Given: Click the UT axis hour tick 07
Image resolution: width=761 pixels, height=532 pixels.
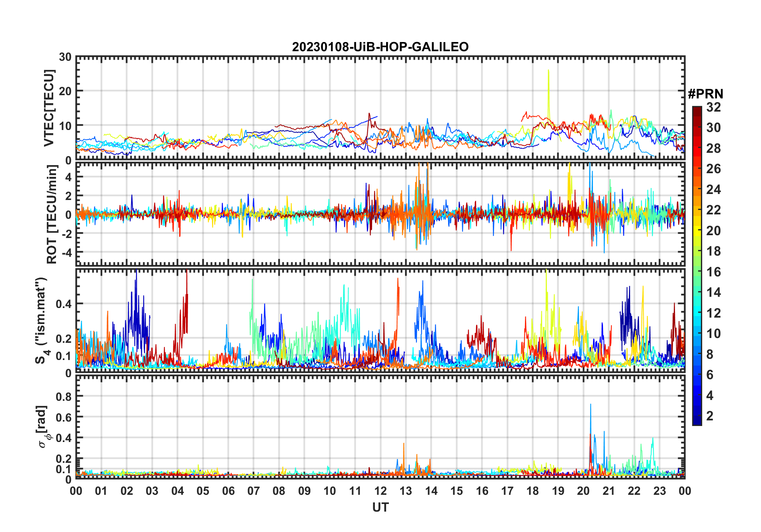Looking at the screenshot, I should (254, 491).
